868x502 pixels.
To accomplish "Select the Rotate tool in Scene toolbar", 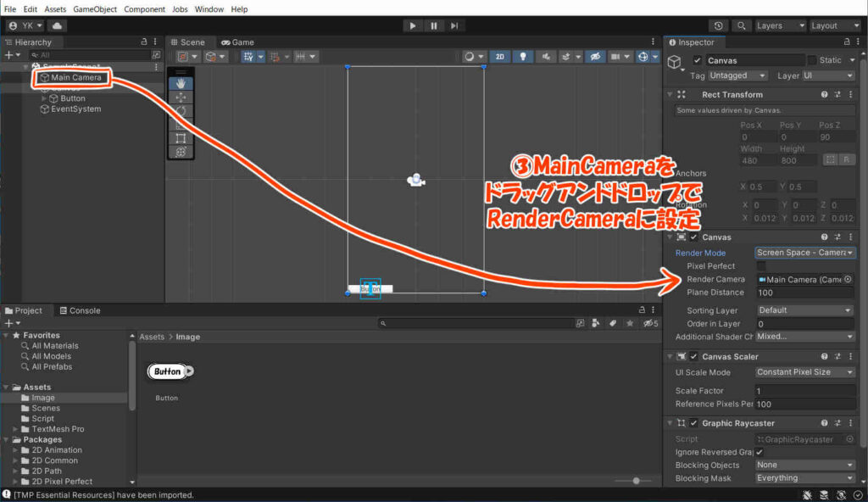I will point(181,111).
